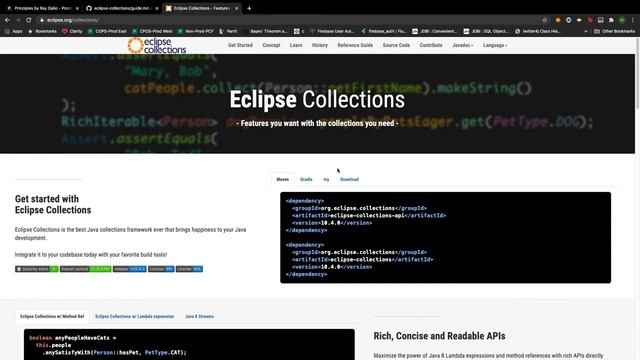Select Eclipse Collections w/ Method Ref tab
Image resolution: width=640 pixels, height=360 pixels.
pos(52,316)
